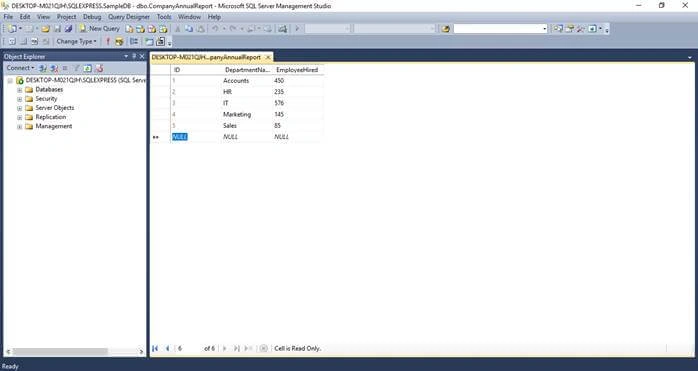Open the Query Designer menu
This screenshot has height=371, width=698.
coord(129,16)
